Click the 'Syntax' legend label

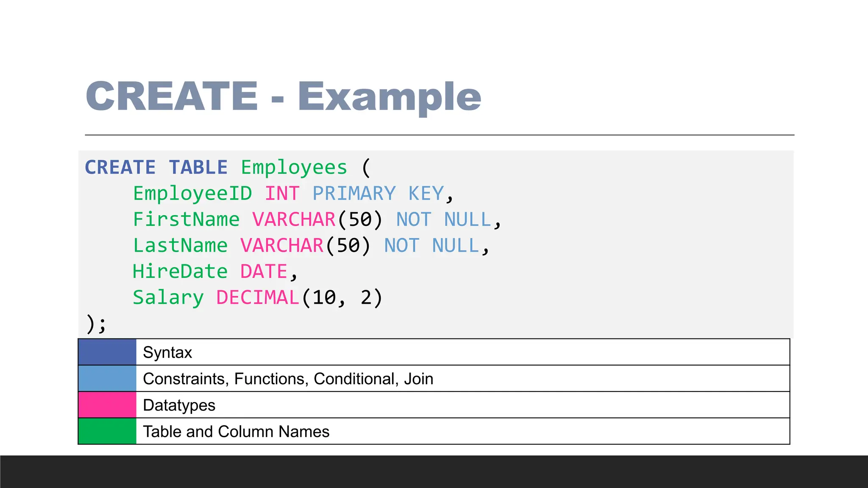click(x=167, y=352)
